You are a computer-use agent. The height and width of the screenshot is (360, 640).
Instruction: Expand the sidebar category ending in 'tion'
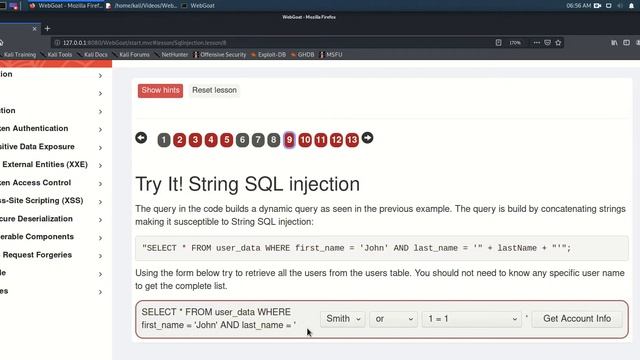(x=51, y=111)
